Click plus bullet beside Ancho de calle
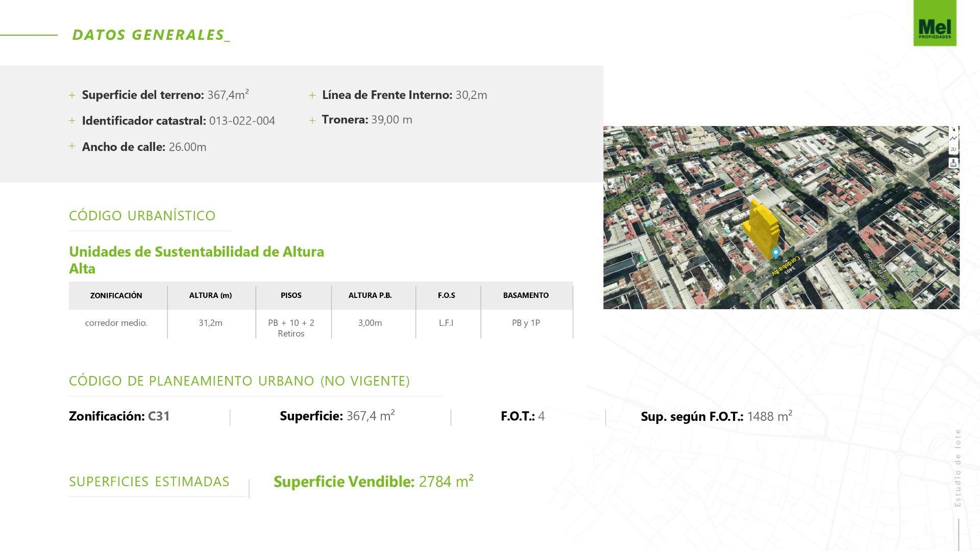This screenshot has width=980, height=551. point(72,146)
